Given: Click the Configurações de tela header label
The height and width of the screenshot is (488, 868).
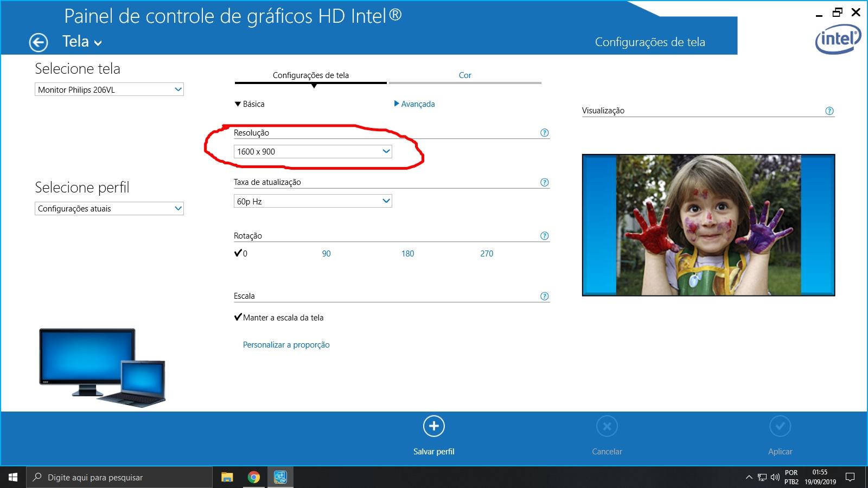Looking at the screenshot, I should [650, 42].
